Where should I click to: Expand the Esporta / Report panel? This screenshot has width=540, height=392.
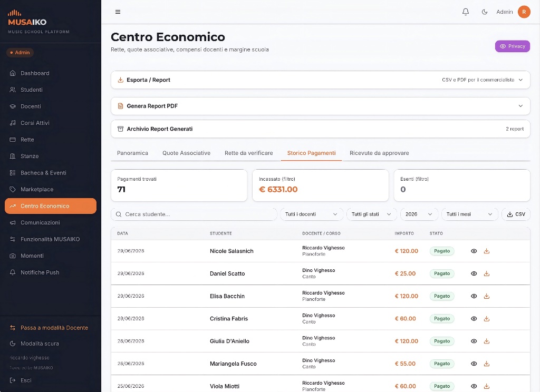(320, 80)
